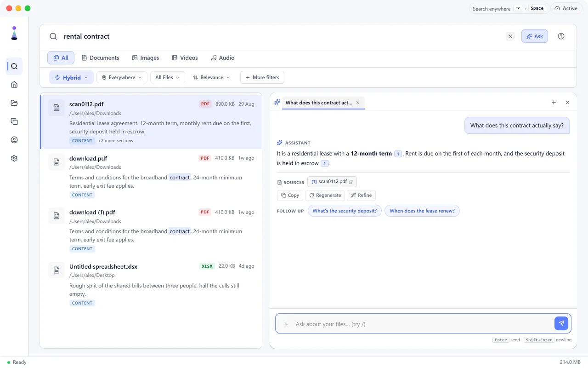Switch to the Images tab
This screenshot has height=368, width=588.
pos(145,58)
